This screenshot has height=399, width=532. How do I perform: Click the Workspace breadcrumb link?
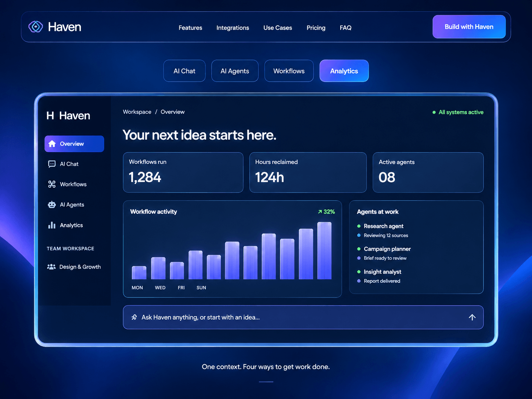pyautogui.click(x=137, y=112)
